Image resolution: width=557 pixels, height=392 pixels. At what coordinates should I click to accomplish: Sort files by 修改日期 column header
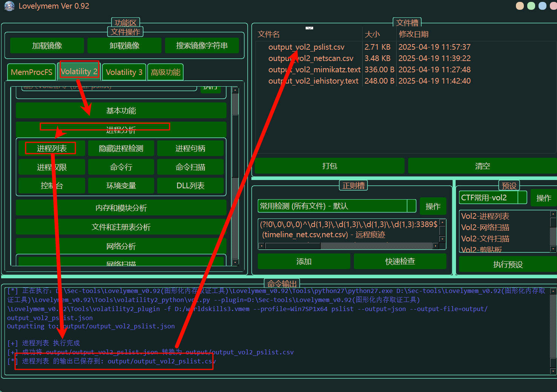[476, 34]
